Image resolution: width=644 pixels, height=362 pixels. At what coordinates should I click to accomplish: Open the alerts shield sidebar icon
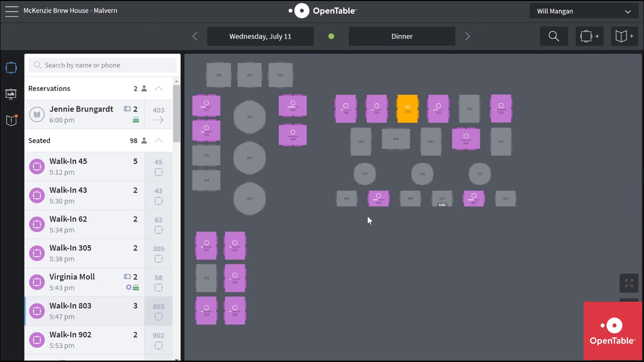pos(11,120)
